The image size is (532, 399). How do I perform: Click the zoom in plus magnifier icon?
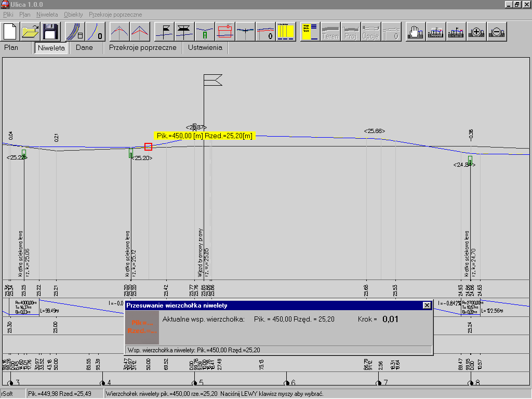[476, 32]
